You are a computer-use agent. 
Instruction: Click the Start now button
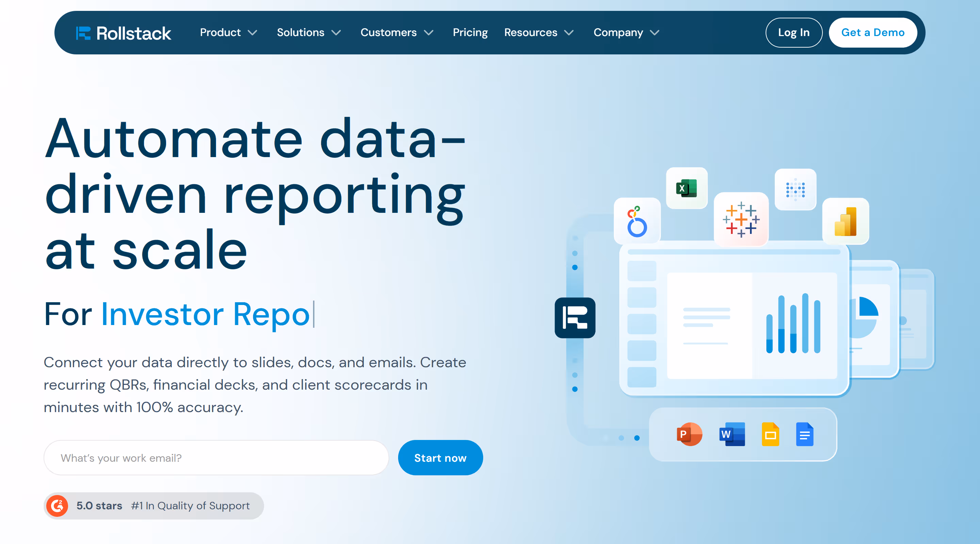pos(440,458)
